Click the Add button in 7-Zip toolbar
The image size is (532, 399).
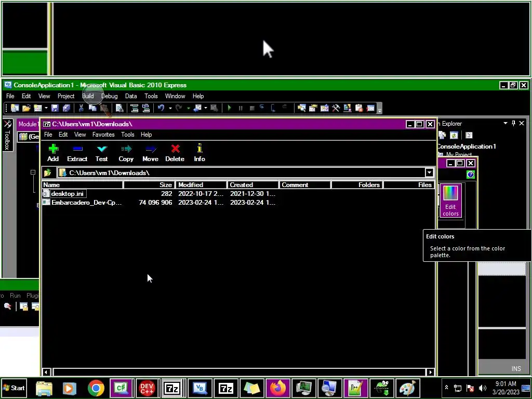[x=54, y=153]
